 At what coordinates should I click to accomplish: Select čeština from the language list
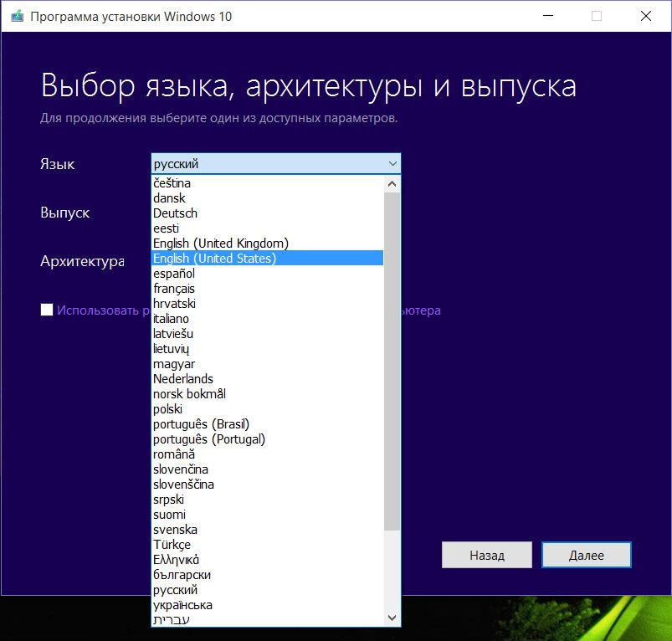point(268,183)
